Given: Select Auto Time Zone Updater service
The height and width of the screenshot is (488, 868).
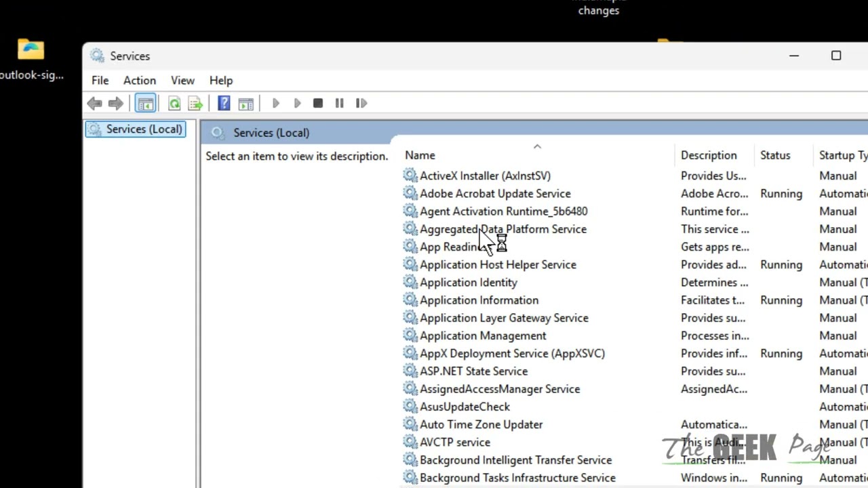Looking at the screenshot, I should (x=481, y=424).
